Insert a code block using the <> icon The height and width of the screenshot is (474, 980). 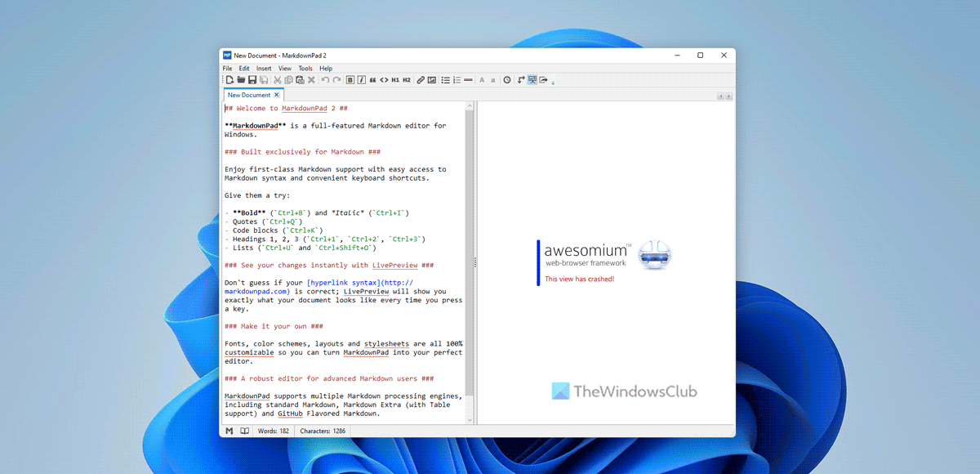tap(384, 80)
